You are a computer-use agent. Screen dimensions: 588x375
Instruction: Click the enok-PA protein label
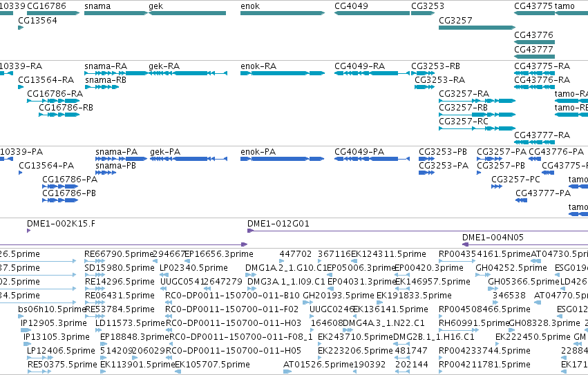[258, 152]
